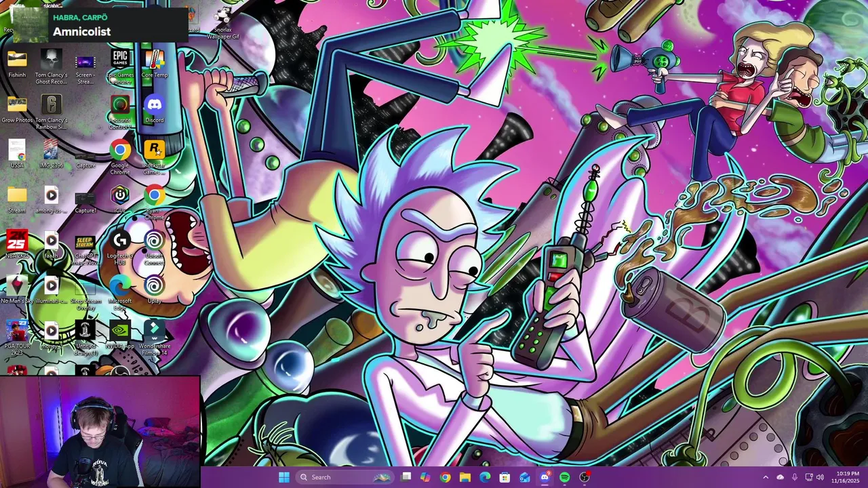Launch Rockstar Games Launcher shortcut
The image size is (868, 488).
(155, 157)
